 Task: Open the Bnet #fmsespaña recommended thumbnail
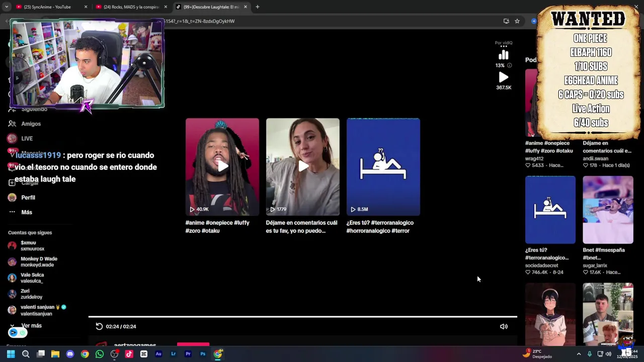pos(608,210)
